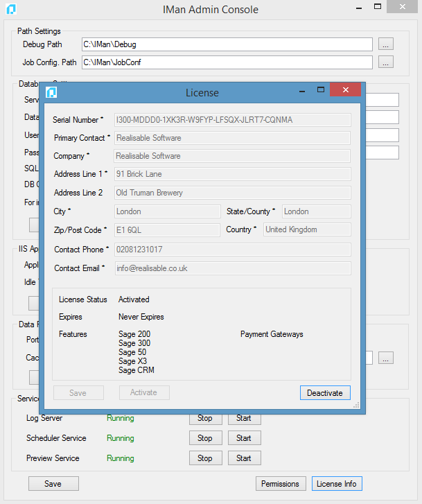This screenshot has width=422, height=504.
Task: Focus the Job Config. Path input field
Action: [x=227, y=62]
